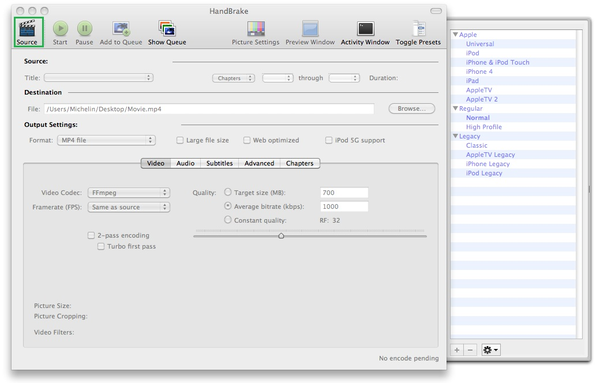Open the end chapter dropdown after through

click(344, 78)
